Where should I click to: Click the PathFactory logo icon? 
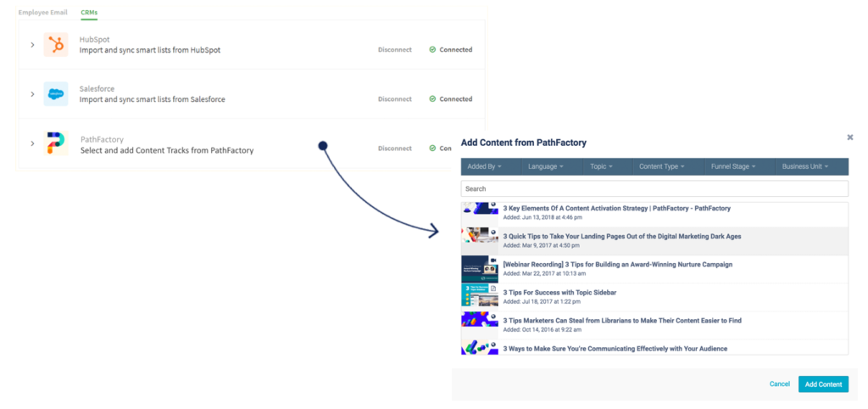pyautogui.click(x=56, y=143)
